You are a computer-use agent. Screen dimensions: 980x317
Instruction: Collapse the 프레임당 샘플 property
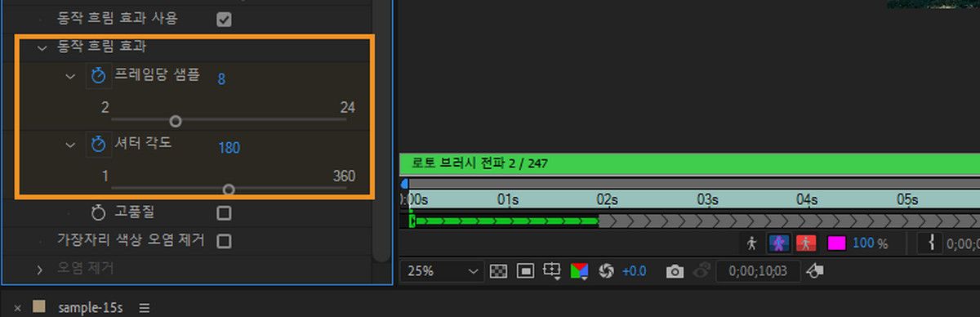pyautogui.click(x=70, y=76)
